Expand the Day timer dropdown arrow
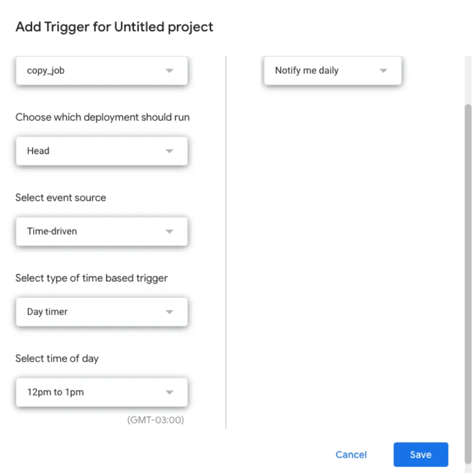 (x=170, y=312)
